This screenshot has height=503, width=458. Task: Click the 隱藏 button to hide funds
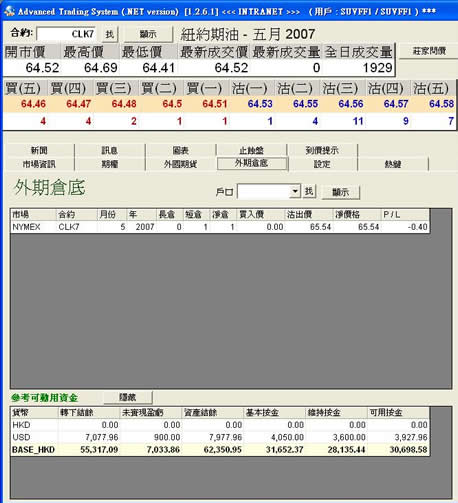(128, 397)
